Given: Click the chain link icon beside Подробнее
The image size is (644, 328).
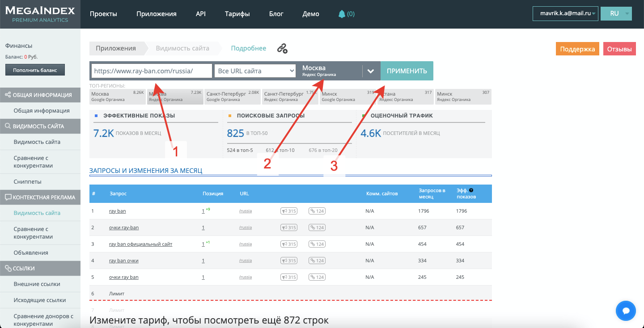Looking at the screenshot, I should click(282, 49).
